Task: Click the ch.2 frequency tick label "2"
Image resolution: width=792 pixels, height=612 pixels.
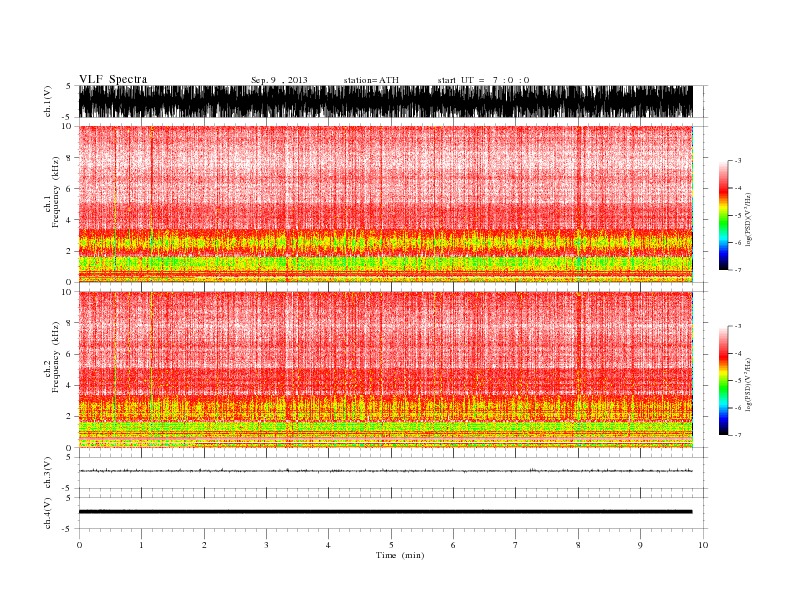Action: point(69,417)
